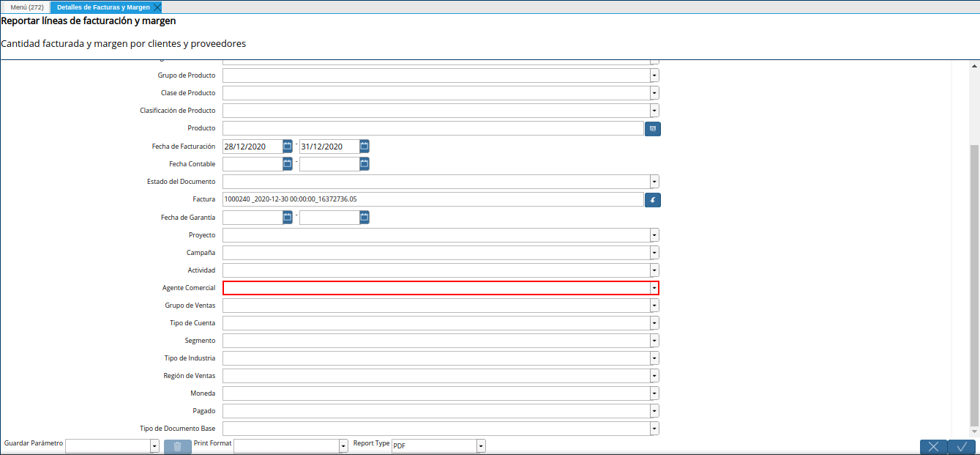Focus the Agente Comercial highlighted field
The width and height of the screenshot is (980, 455).
click(x=437, y=288)
